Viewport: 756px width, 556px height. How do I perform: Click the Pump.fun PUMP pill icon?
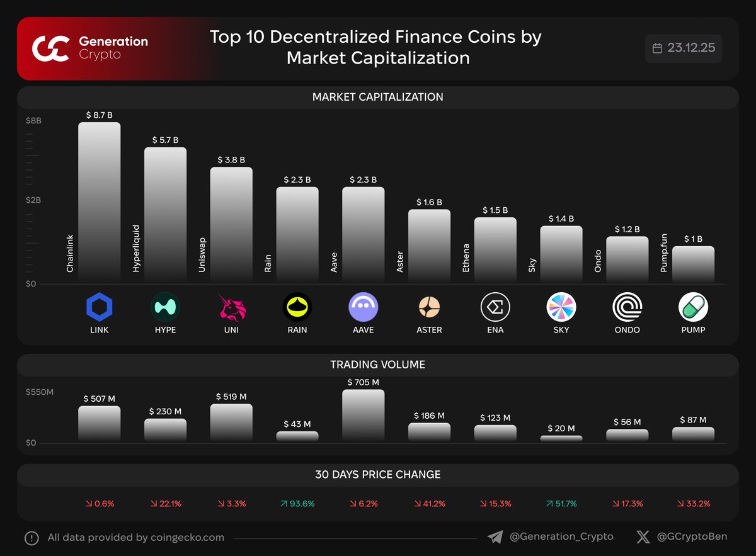pos(693,308)
